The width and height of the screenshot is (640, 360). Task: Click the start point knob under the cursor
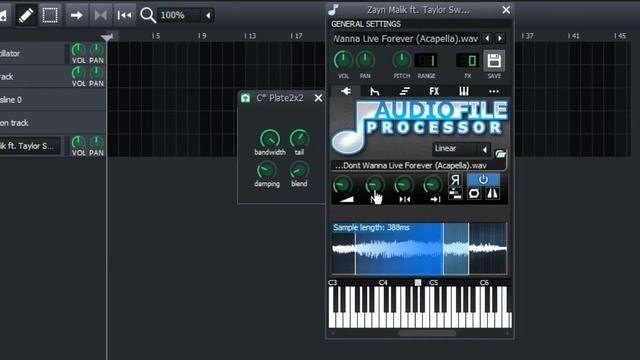tap(374, 185)
